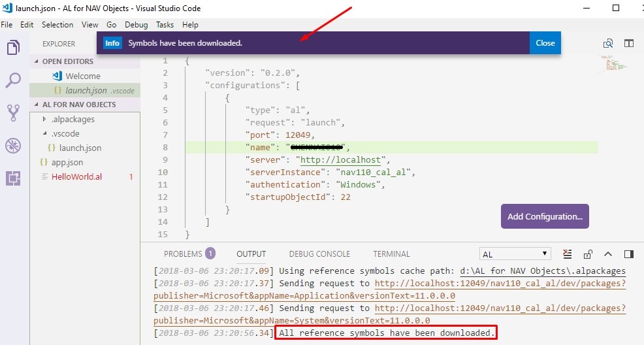Open the File menu
644x345 pixels.
(7, 25)
